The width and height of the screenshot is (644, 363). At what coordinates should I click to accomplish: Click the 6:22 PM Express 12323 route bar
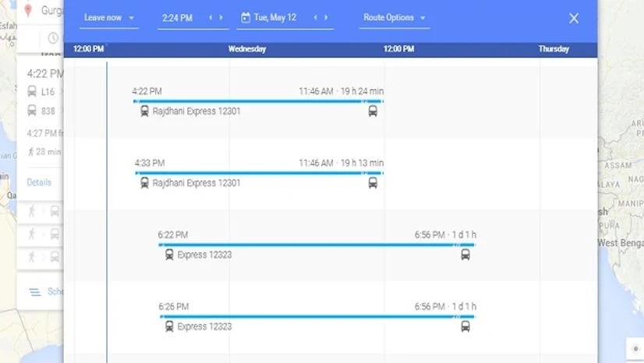click(312, 244)
